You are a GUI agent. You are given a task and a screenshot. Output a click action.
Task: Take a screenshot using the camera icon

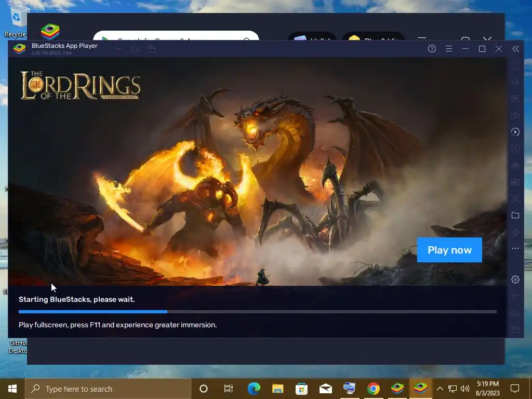(x=515, y=198)
